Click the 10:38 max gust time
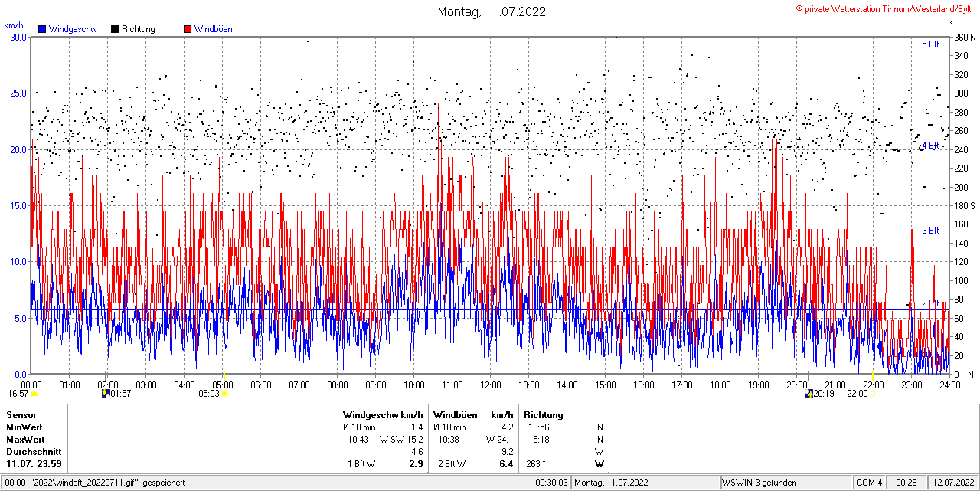Image resolution: width=980 pixels, height=491 pixels. click(449, 440)
